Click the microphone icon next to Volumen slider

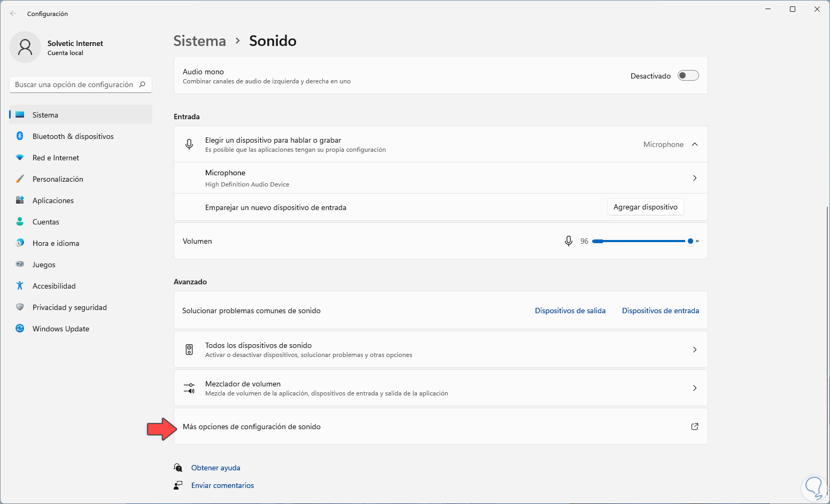[x=568, y=241]
